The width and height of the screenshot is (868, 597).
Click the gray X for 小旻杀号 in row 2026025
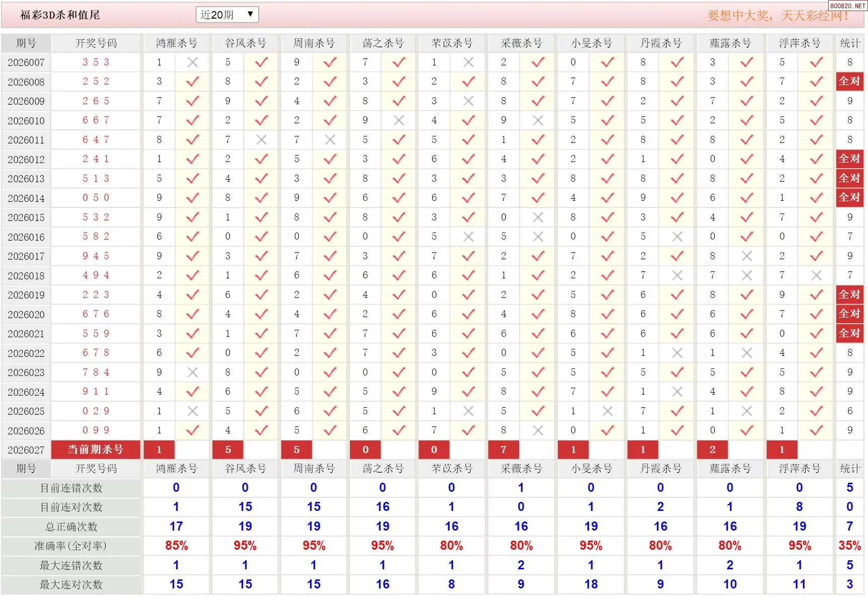coord(608,411)
